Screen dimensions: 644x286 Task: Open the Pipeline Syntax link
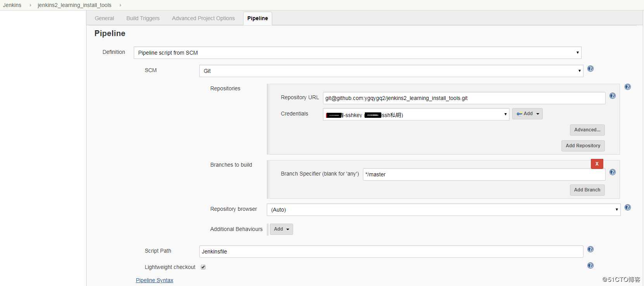(154, 280)
